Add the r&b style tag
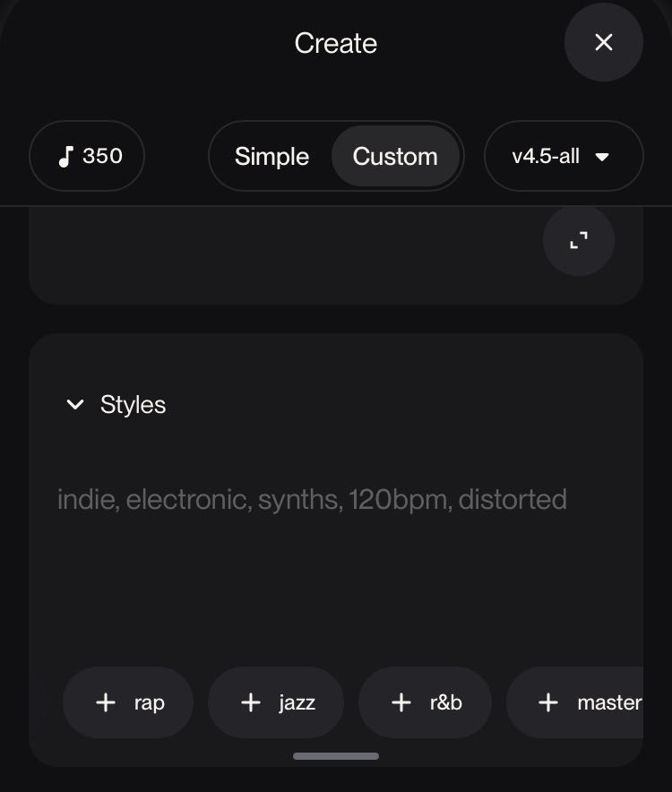 coord(426,702)
